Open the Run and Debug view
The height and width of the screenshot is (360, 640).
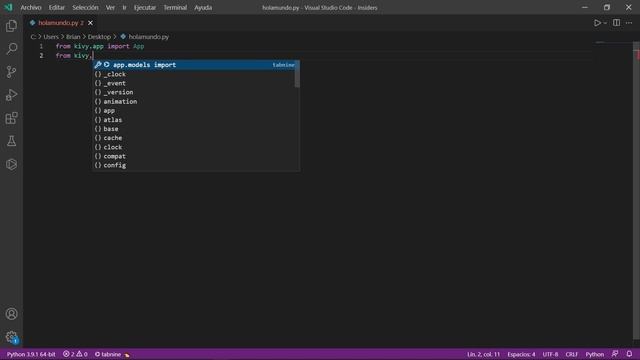(x=11, y=95)
